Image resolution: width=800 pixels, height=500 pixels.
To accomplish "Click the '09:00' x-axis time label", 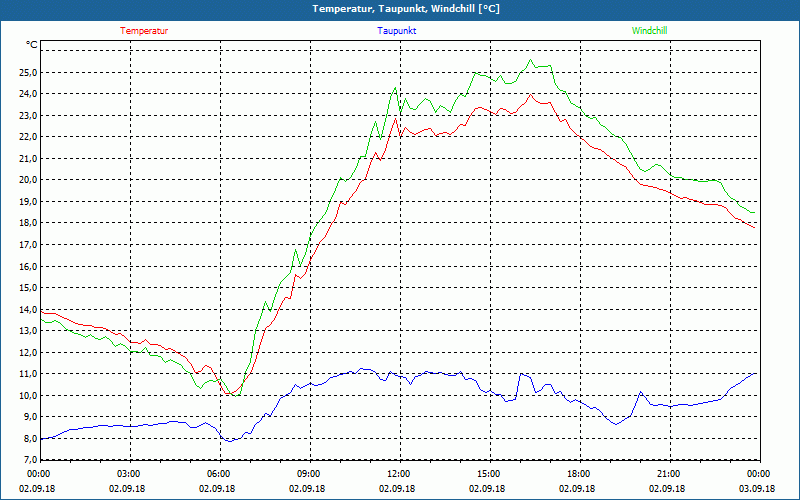I will (x=307, y=474).
